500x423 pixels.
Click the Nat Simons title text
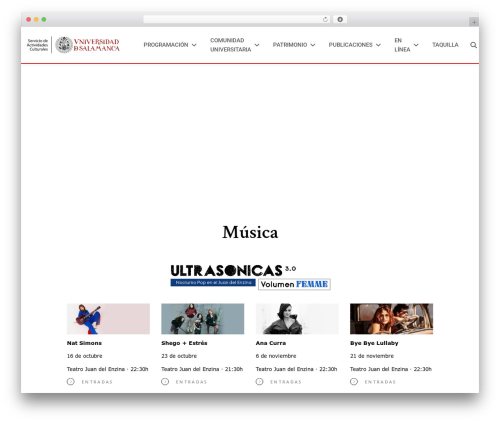tap(84, 343)
